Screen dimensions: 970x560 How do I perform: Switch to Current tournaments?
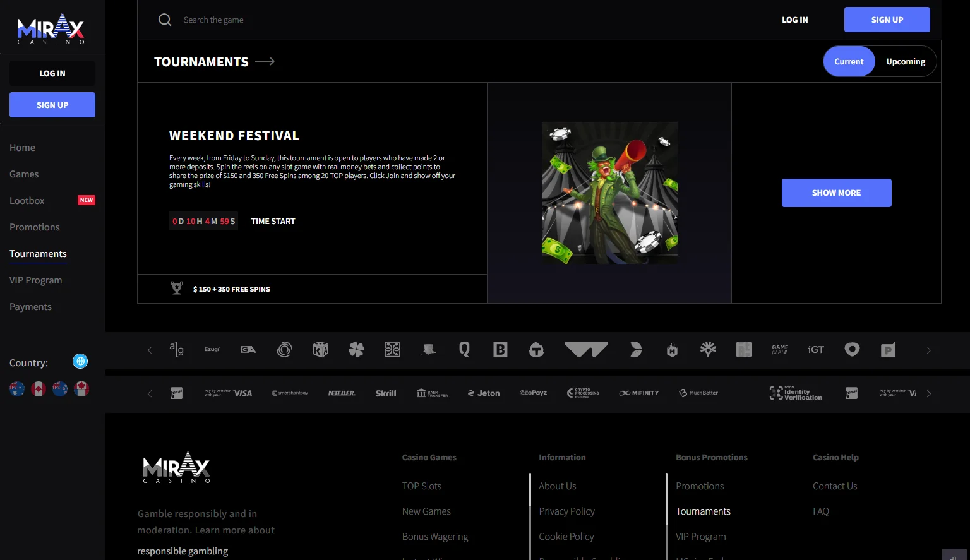(849, 61)
